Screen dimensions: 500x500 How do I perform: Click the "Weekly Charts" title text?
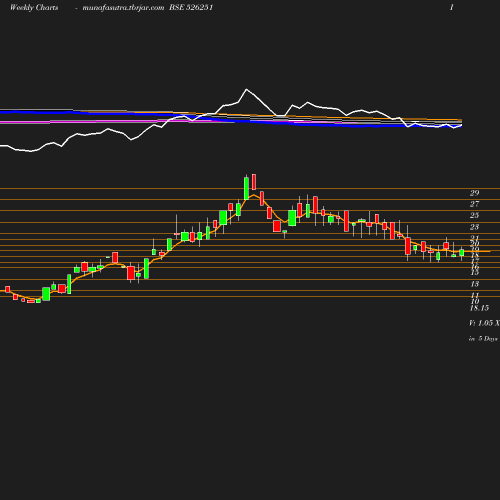click(x=34, y=7)
